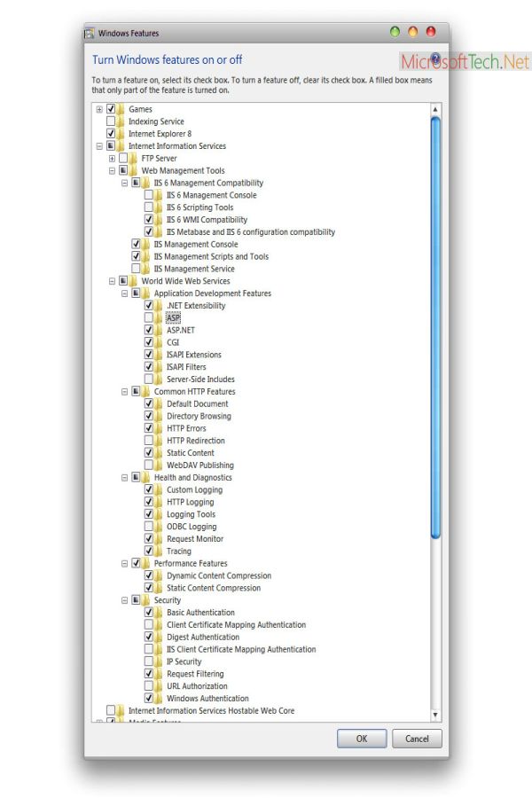This screenshot has width=532, height=798.
Task: Collapse Internet Information Services node
Action: 99,146
